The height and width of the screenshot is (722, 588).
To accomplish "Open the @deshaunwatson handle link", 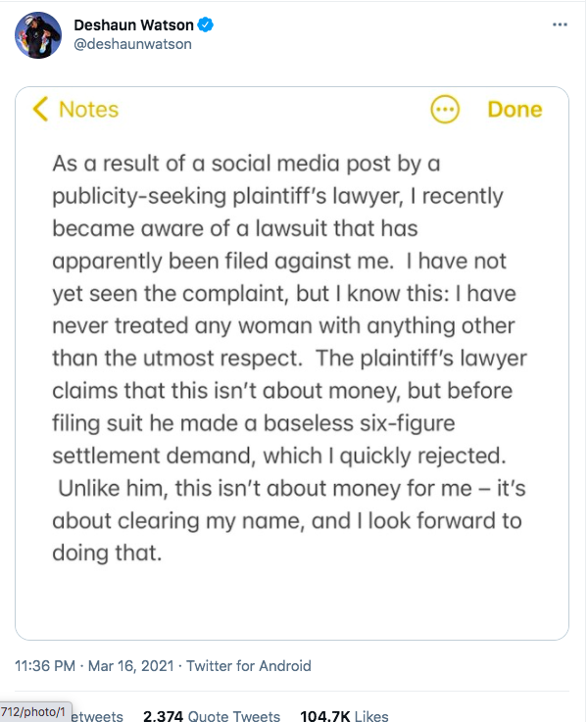I will (132, 44).
